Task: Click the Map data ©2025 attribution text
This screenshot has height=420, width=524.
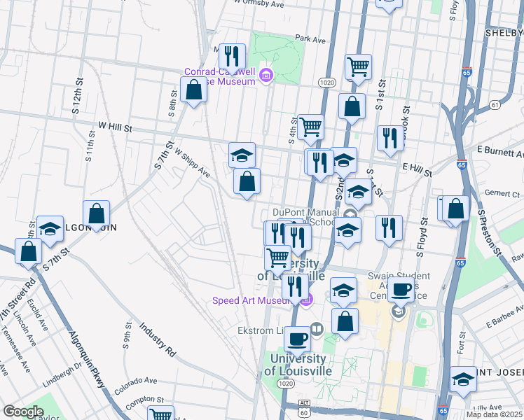Action: [x=495, y=415]
